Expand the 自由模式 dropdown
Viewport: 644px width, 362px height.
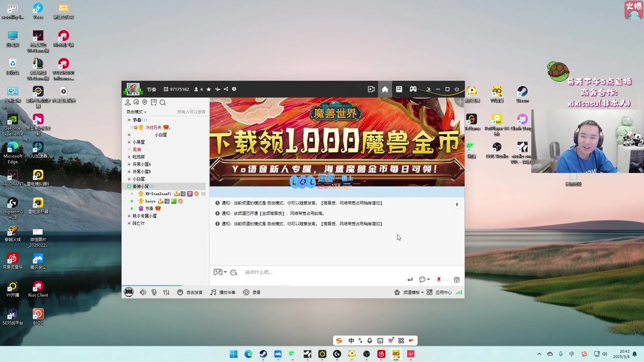coord(136,112)
